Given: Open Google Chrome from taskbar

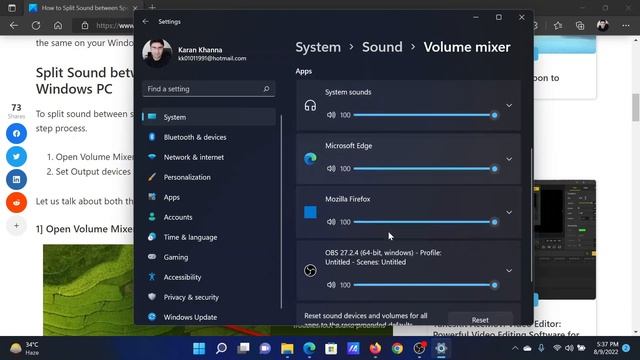Looking at the screenshot, I should pos(397,348).
